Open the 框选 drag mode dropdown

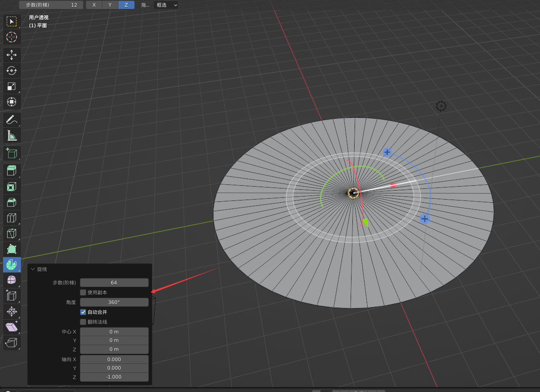[166, 5]
